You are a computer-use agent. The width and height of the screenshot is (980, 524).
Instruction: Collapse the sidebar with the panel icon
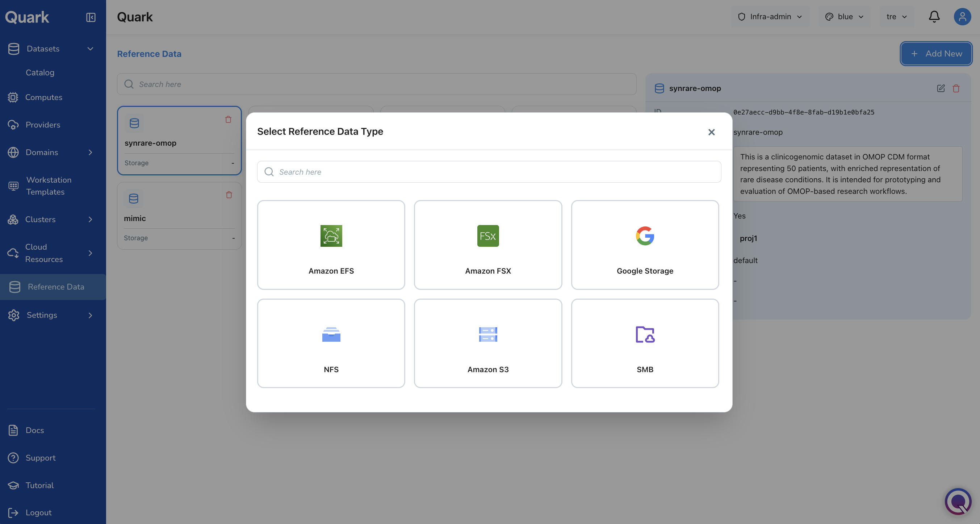click(91, 17)
